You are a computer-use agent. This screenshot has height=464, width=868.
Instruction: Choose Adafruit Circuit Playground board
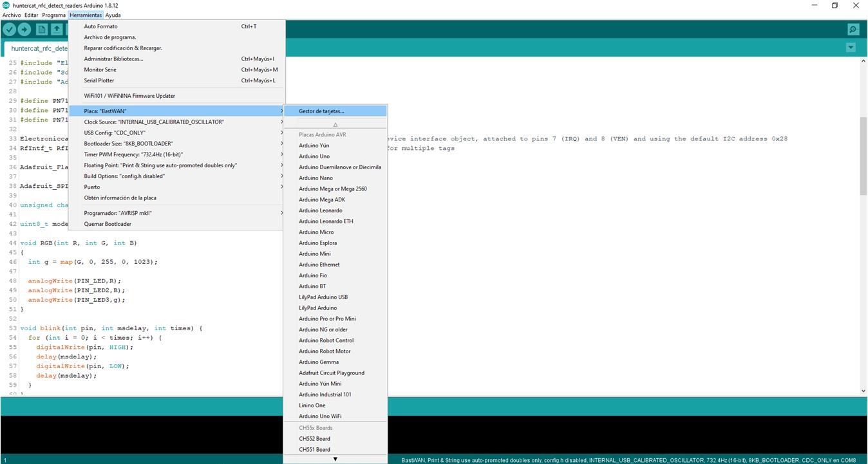(335, 373)
